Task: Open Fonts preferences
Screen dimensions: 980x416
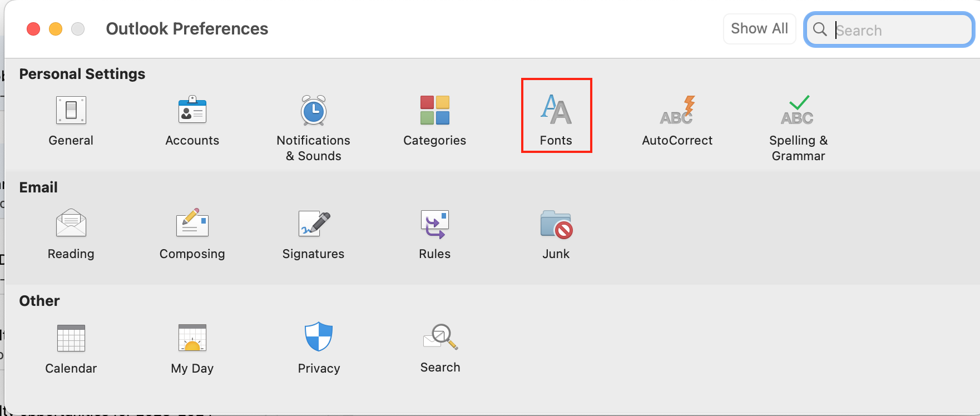Action: click(556, 121)
